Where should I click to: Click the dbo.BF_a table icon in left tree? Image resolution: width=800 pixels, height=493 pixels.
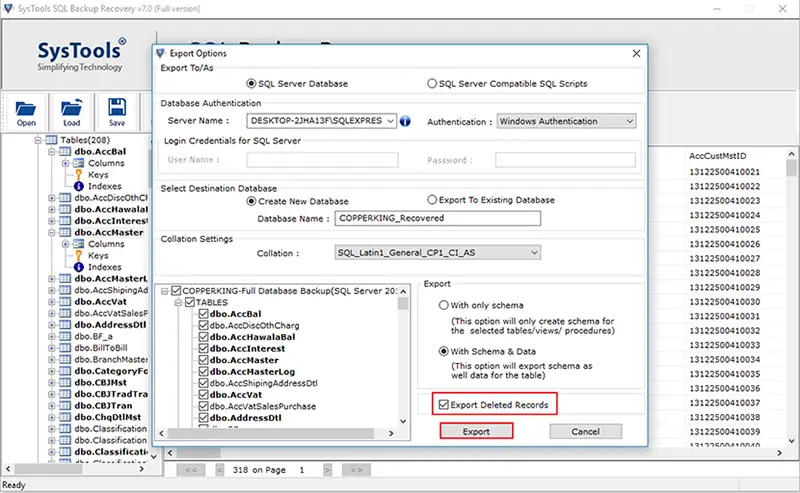click(x=65, y=336)
